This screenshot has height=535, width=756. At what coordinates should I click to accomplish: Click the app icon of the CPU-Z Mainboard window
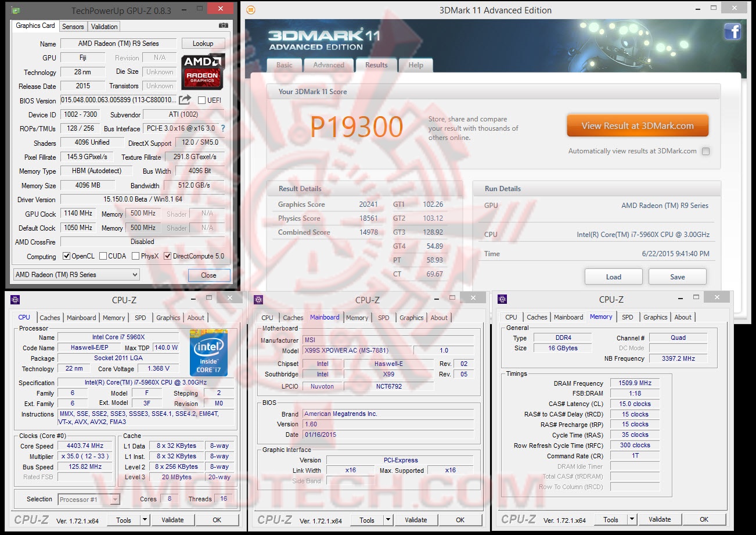pos(258,299)
